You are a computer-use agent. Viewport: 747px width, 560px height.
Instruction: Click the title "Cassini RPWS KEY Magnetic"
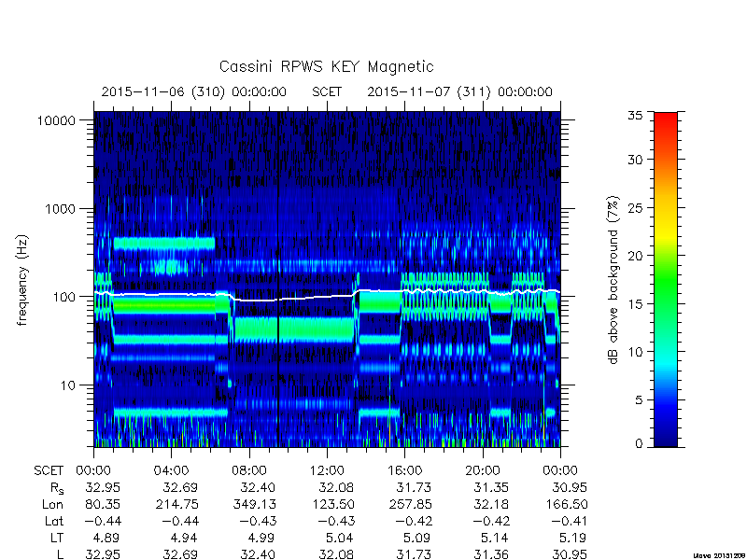(326, 67)
